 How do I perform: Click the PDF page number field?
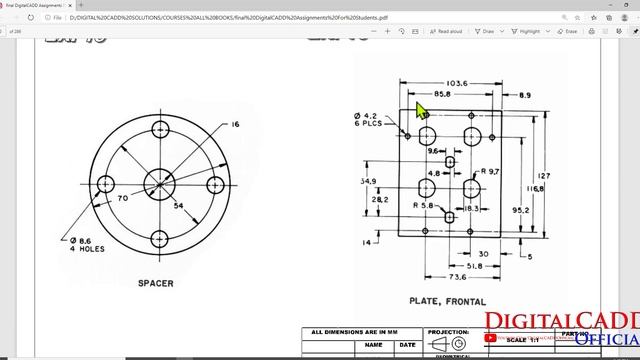2,31
